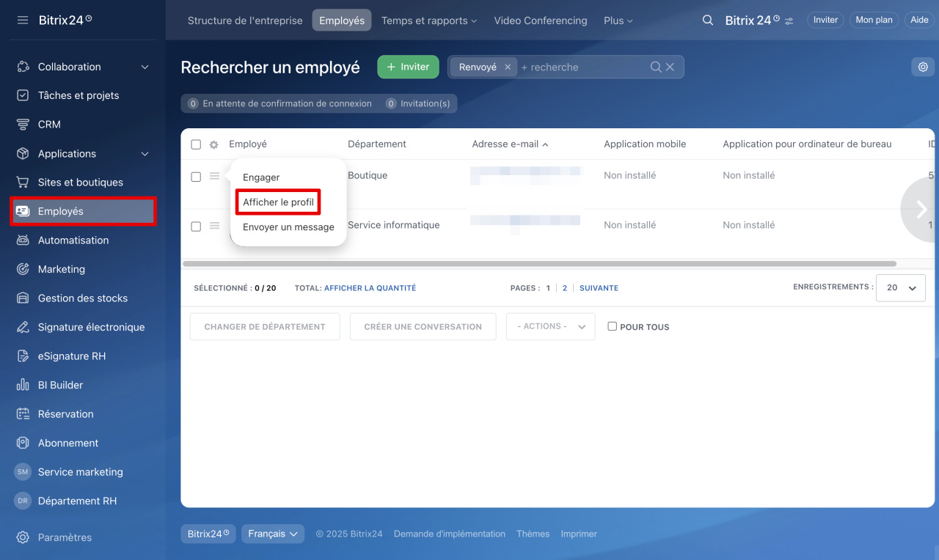The width and height of the screenshot is (939, 560).
Task: Choose Envoyer un message menu entry
Action: (x=288, y=227)
